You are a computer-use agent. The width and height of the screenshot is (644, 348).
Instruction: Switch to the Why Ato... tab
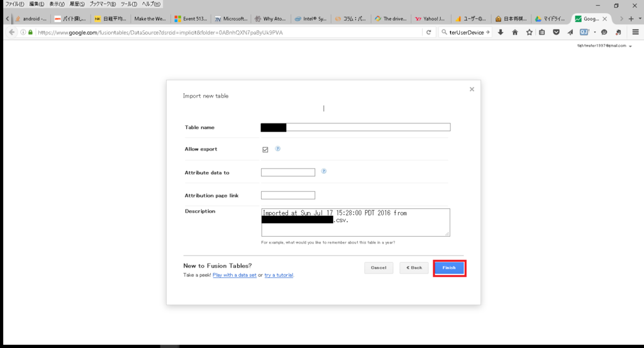click(270, 19)
